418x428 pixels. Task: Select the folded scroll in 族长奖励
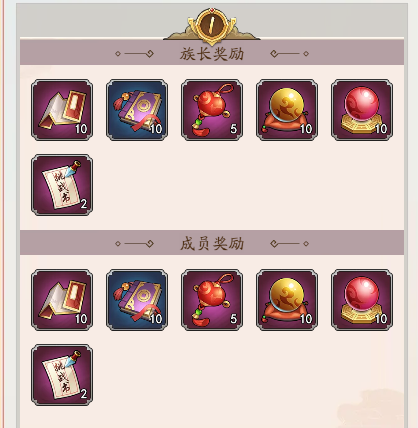click(62, 110)
